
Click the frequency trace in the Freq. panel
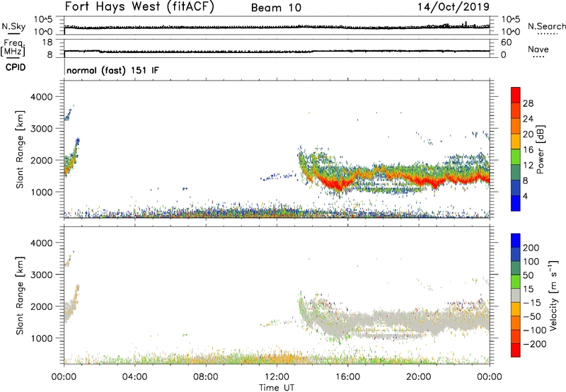277,51
